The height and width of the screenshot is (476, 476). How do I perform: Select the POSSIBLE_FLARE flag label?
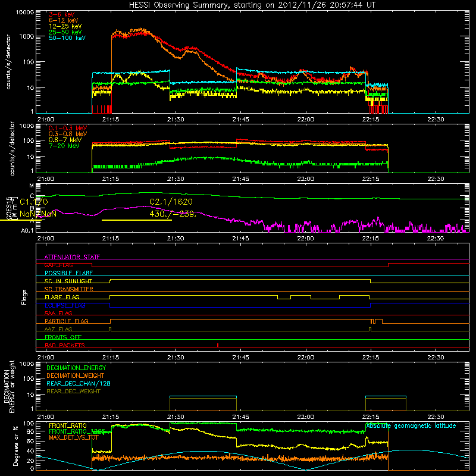coord(68,273)
